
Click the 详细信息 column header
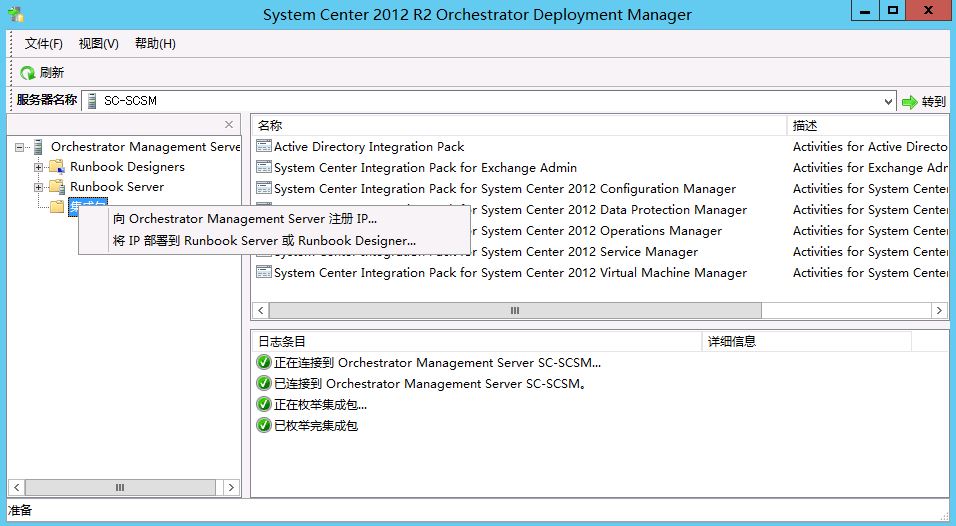point(807,341)
